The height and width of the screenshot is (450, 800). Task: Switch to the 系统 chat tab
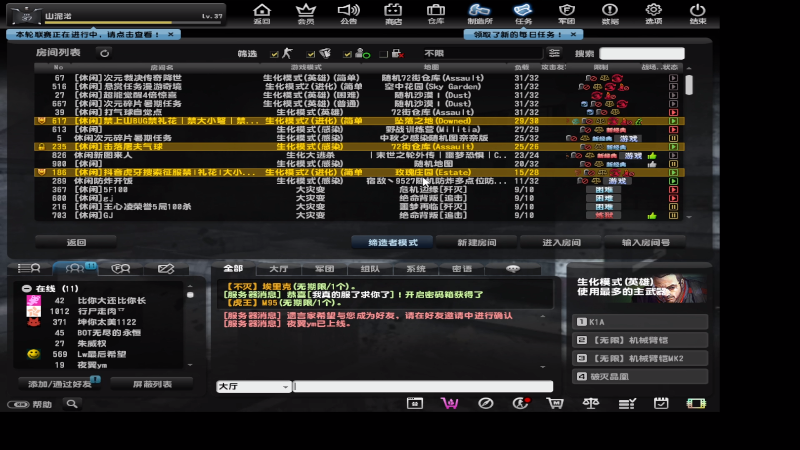pos(416,268)
